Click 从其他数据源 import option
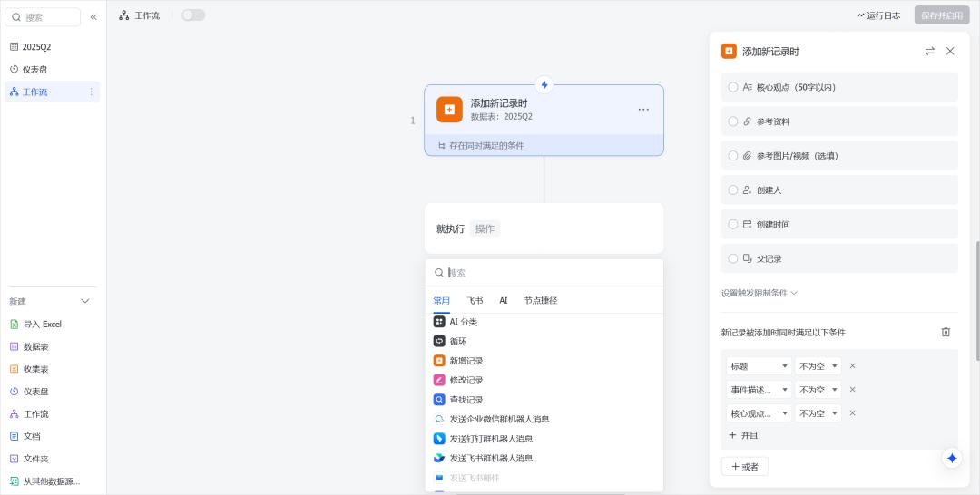 (52, 481)
